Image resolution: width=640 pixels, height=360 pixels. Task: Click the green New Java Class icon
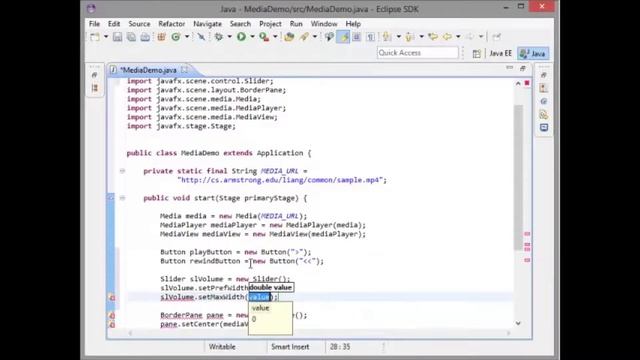point(176,37)
